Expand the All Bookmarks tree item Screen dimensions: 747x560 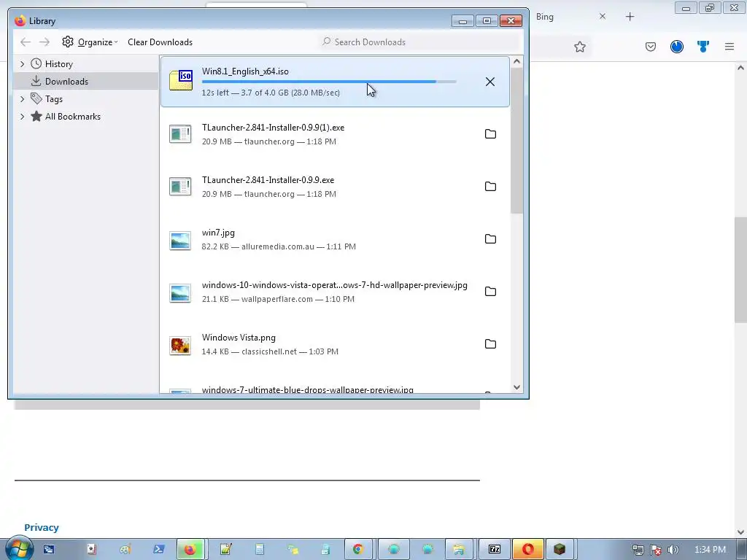(22, 117)
